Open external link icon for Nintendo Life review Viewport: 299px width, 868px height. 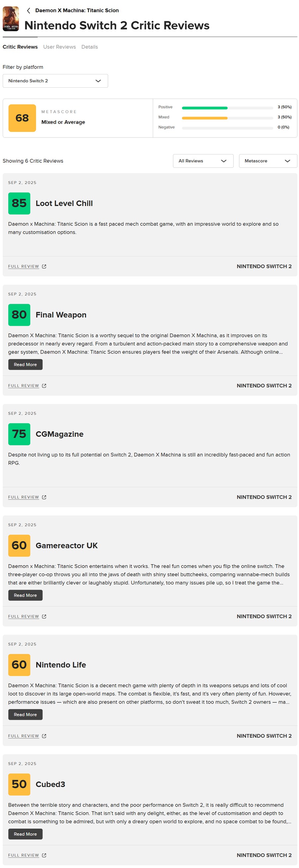pyautogui.click(x=44, y=736)
